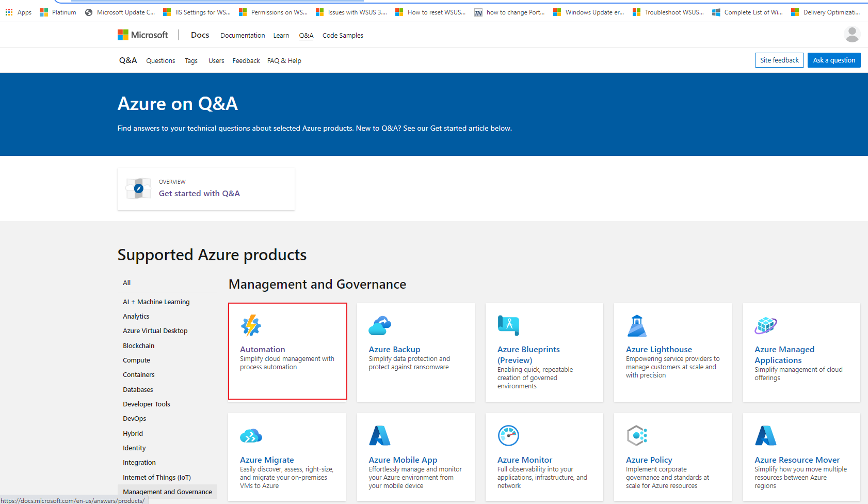868x504 pixels.
Task: Open the Apps grid in bookmarks bar
Action: (x=19, y=12)
